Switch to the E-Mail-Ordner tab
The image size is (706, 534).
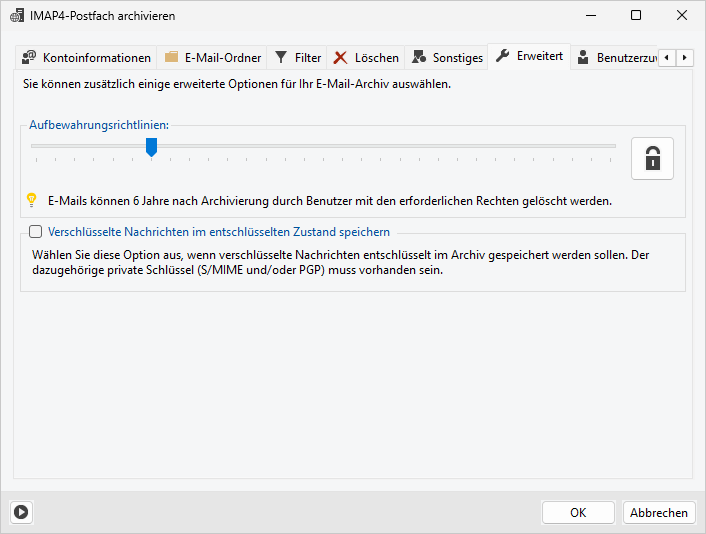pos(213,58)
